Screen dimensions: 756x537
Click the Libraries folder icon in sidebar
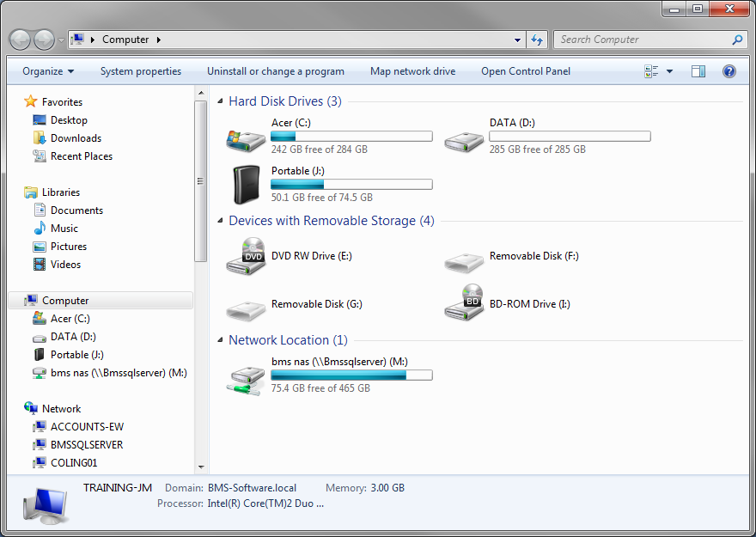tap(30, 192)
